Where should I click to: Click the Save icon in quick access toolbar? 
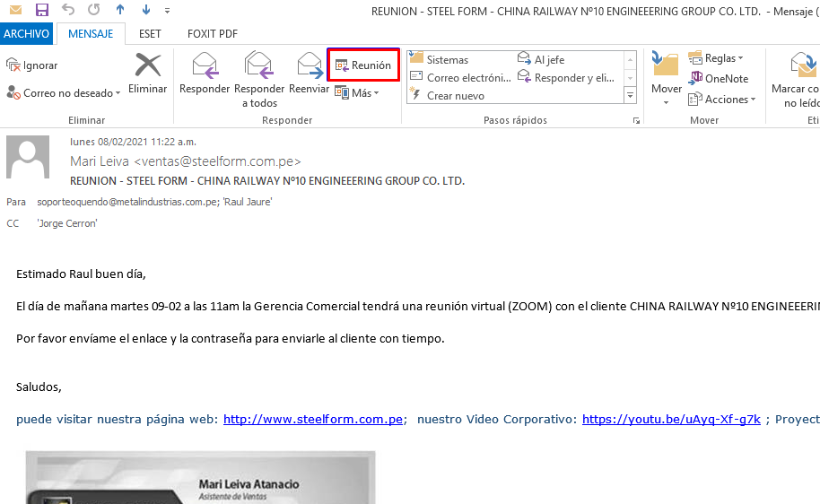(x=42, y=10)
